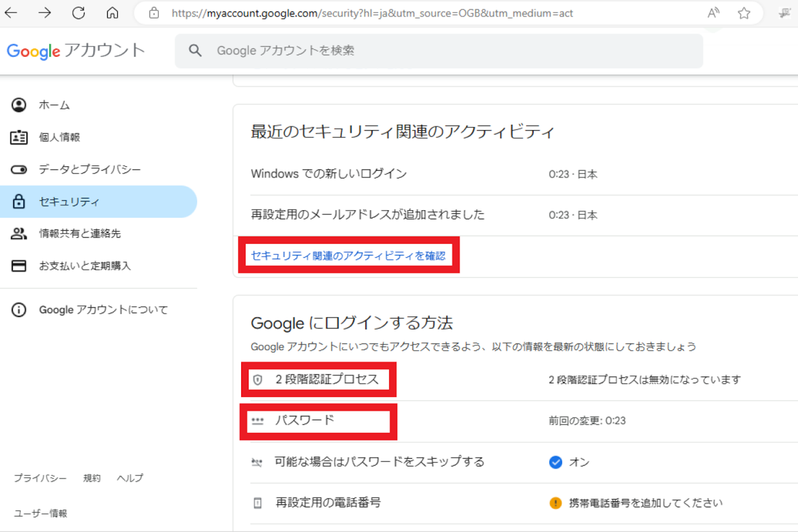Viewport: 798px width, 532px height.
Task: Select セキュリティ in the sidebar
Action: pyautogui.click(x=69, y=201)
